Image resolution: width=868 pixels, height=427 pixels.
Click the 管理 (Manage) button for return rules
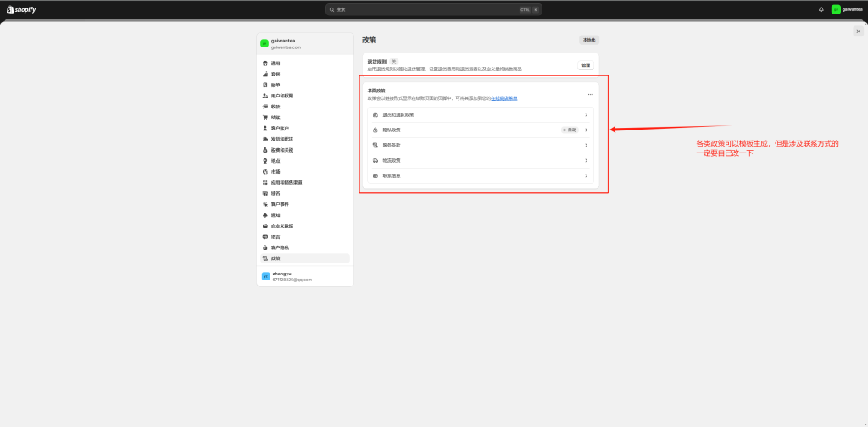(x=586, y=65)
